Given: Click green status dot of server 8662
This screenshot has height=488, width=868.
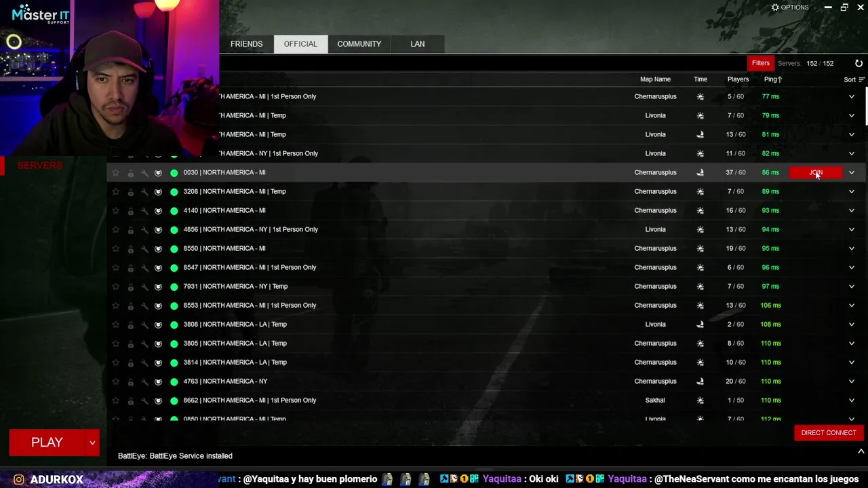Looking at the screenshot, I should 174,401.
